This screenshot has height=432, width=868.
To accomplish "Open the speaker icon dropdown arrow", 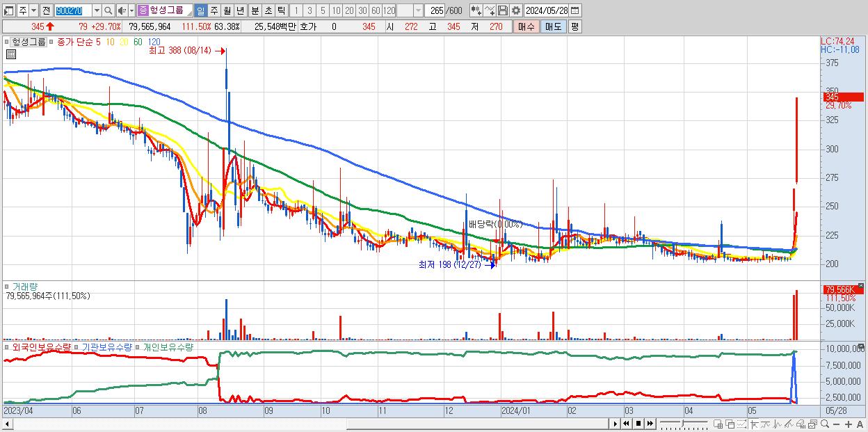I will click(x=131, y=10).
